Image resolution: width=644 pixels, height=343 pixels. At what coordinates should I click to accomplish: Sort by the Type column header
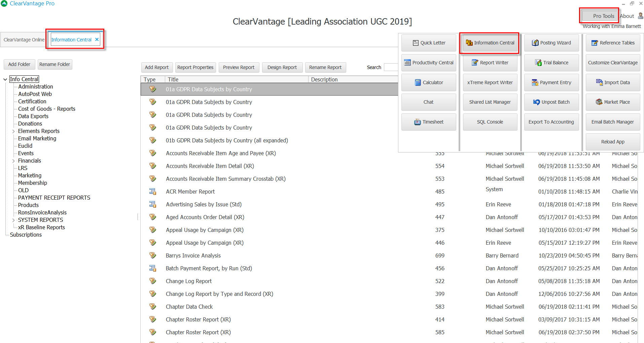153,79
